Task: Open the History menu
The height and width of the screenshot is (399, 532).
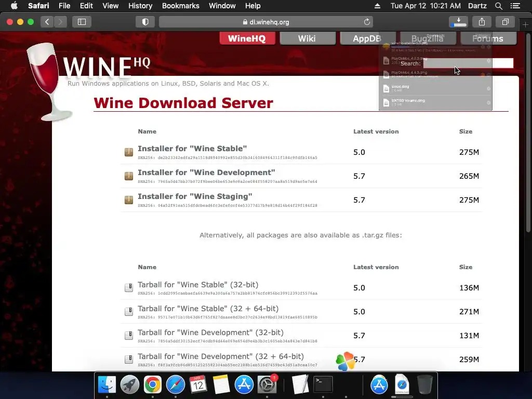Action: [x=140, y=6]
